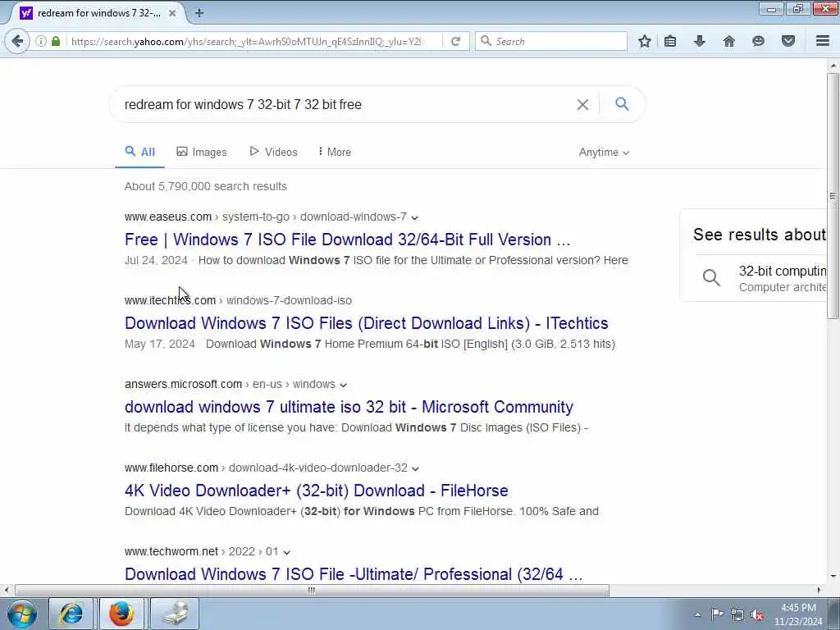Image resolution: width=840 pixels, height=630 pixels.
Task: Open Action Center flag icon
Action: coord(717,614)
